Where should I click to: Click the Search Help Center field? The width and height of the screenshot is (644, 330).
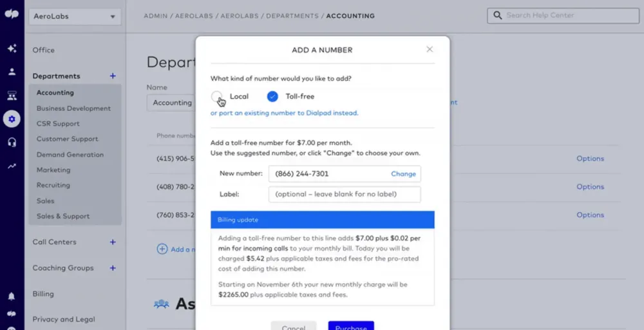pyautogui.click(x=563, y=15)
